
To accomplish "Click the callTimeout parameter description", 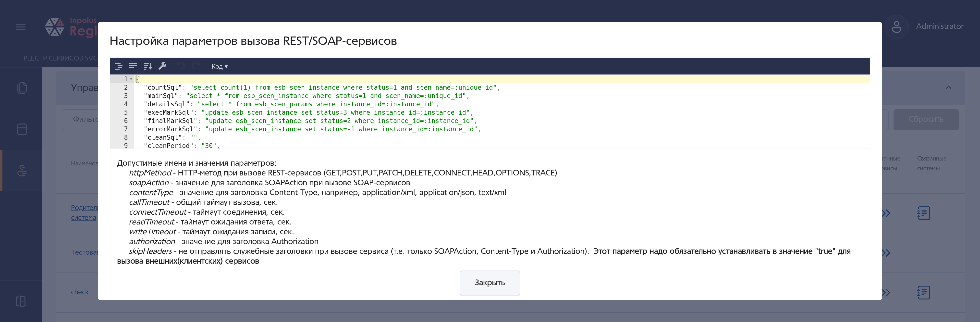I will click(203, 202).
